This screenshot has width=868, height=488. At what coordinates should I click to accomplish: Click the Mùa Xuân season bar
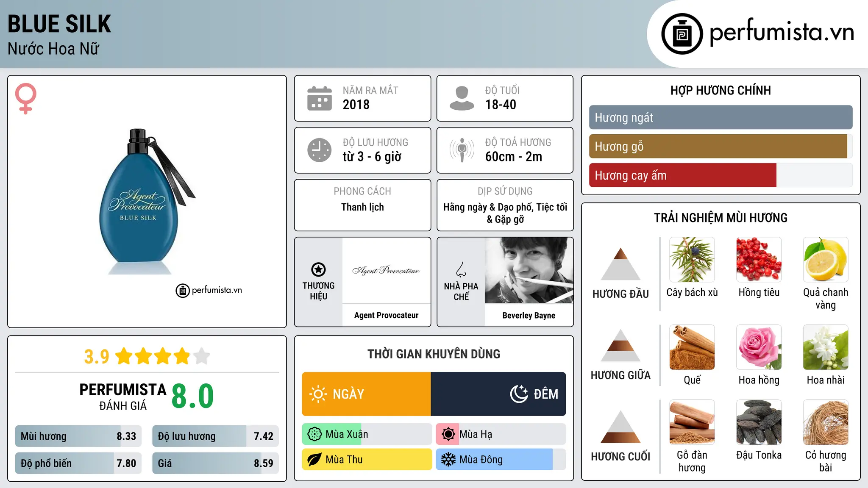[x=367, y=434]
